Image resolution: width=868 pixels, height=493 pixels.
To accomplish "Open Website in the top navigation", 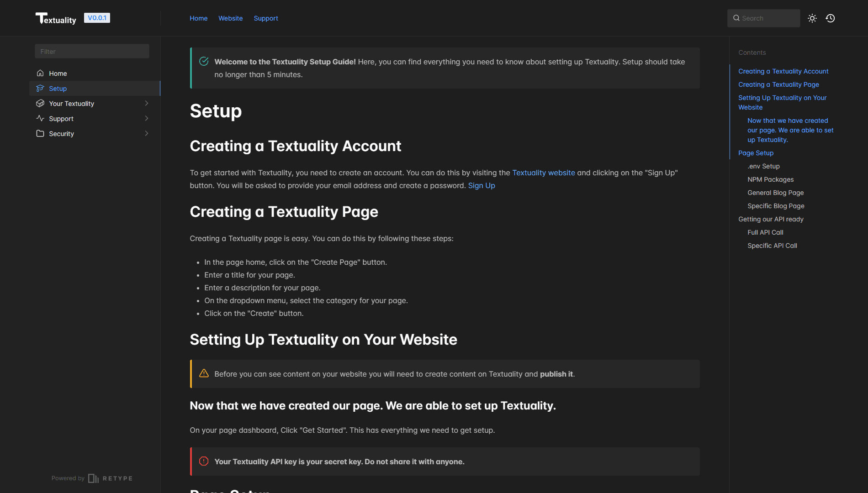I will coord(230,18).
